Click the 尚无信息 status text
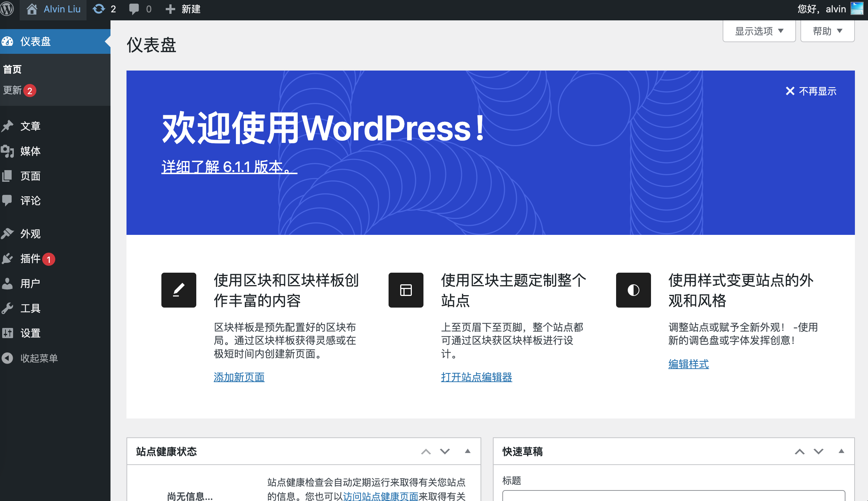The image size is (868, 501). [x=190, y=496]
